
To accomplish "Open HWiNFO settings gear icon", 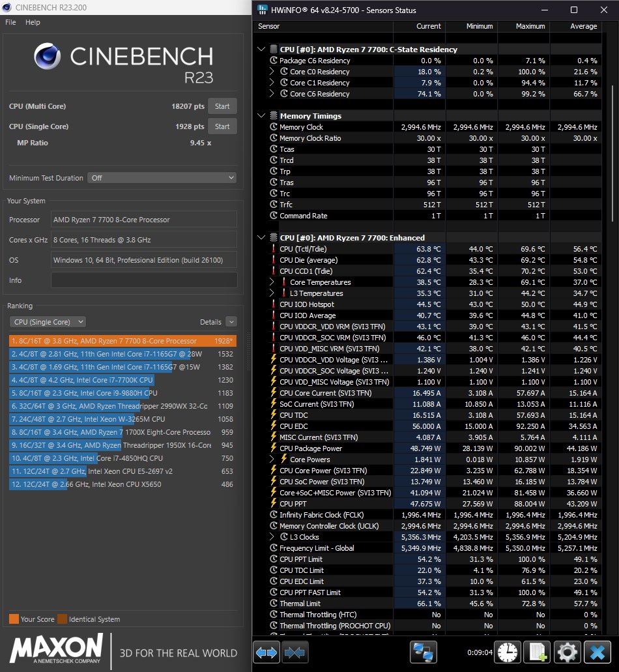I will 568,652.
